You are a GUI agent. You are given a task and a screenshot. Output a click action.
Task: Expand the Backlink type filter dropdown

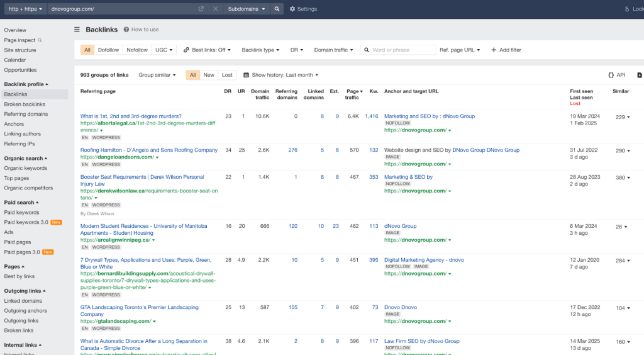click(x=261, y=50)
